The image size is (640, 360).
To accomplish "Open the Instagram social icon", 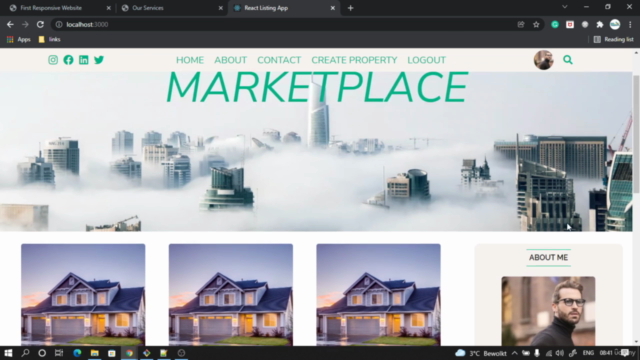I will click(x=53, y=60).
